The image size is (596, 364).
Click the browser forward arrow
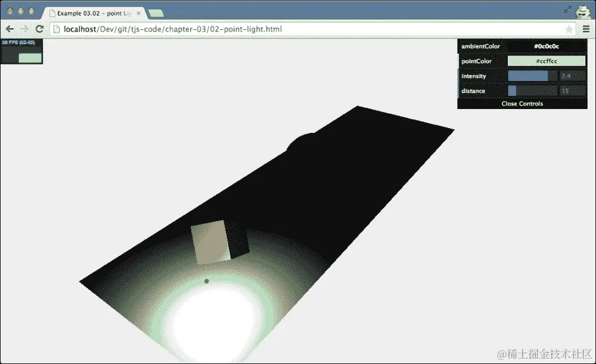(x=24, y=29)
